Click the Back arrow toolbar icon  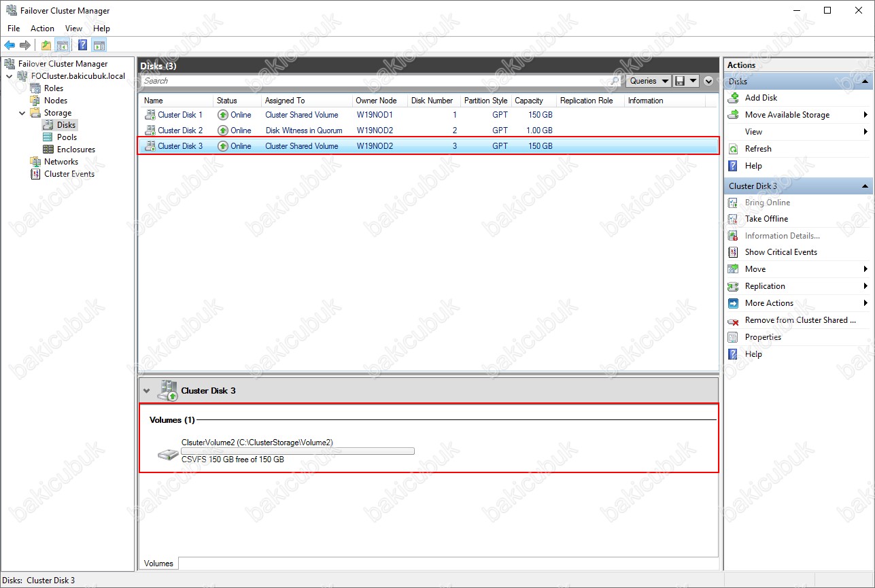tap(10, 46)
